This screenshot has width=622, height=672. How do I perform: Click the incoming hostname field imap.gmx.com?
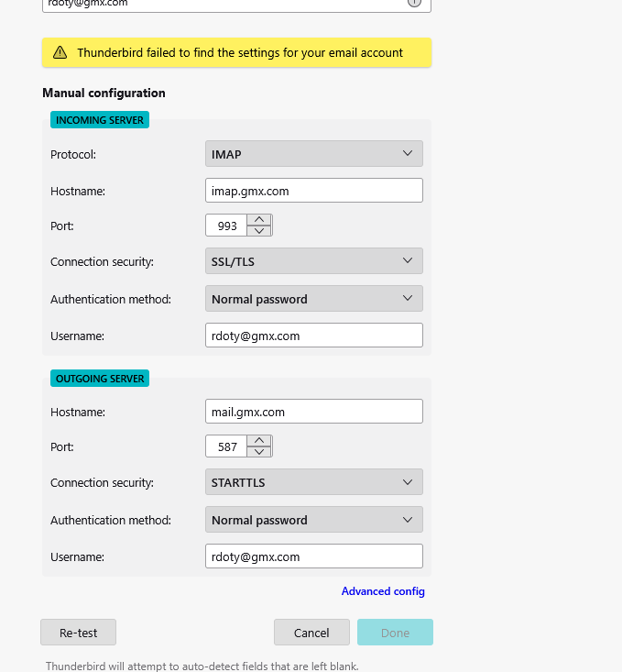tap(314, 191)
